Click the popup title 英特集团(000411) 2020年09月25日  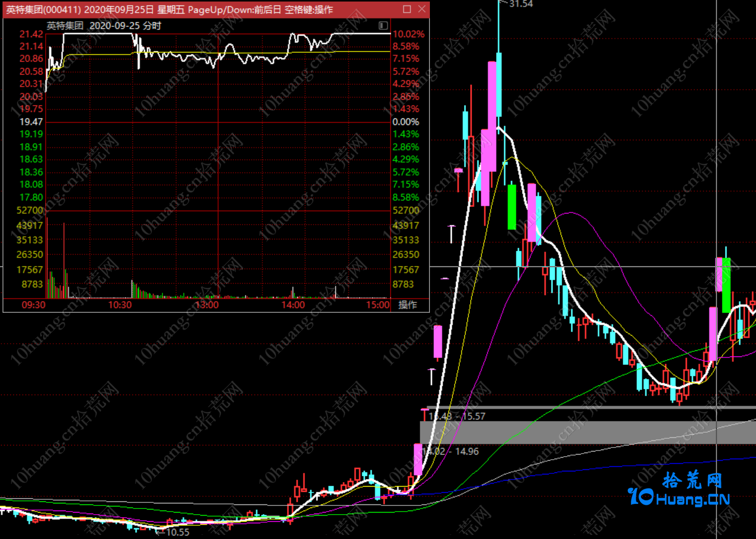click(80, 10)
